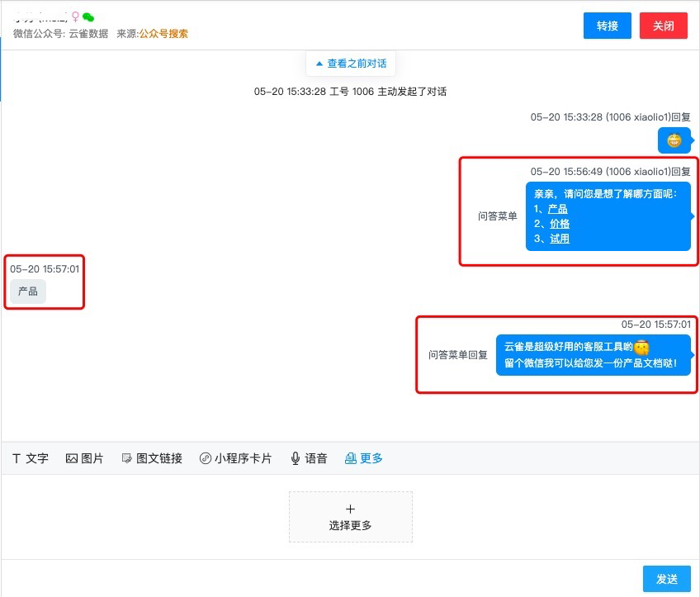Click the female gender symbol next to the name

pos(75,16)
